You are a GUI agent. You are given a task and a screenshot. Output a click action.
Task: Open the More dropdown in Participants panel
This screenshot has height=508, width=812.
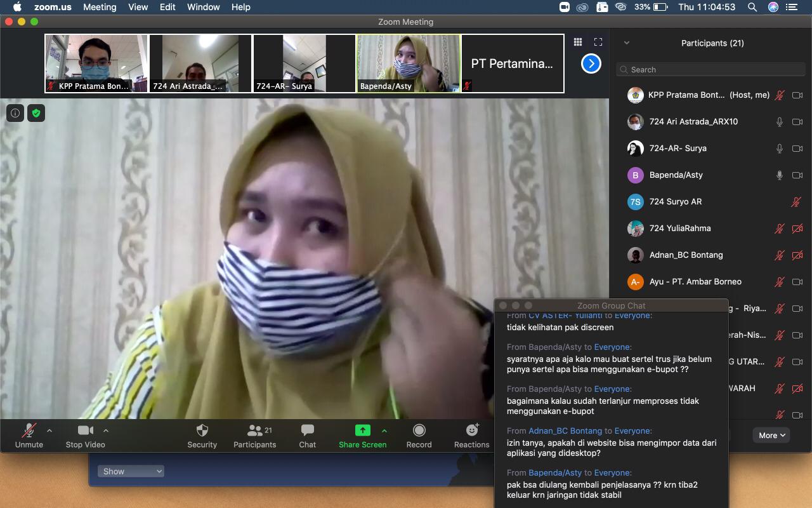[x=771, y=435]
